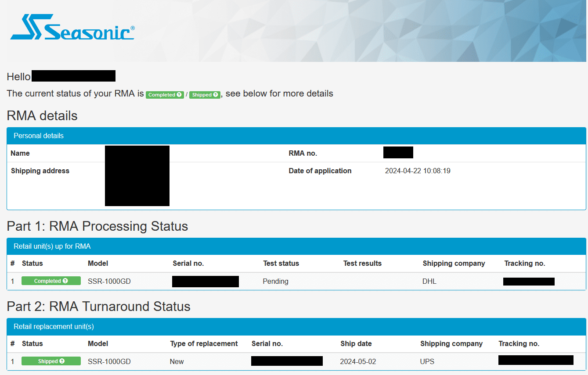Click the help icon on the top Shipped status badge
This screenshot has width=588, height=375.
(x=216, y=95)
